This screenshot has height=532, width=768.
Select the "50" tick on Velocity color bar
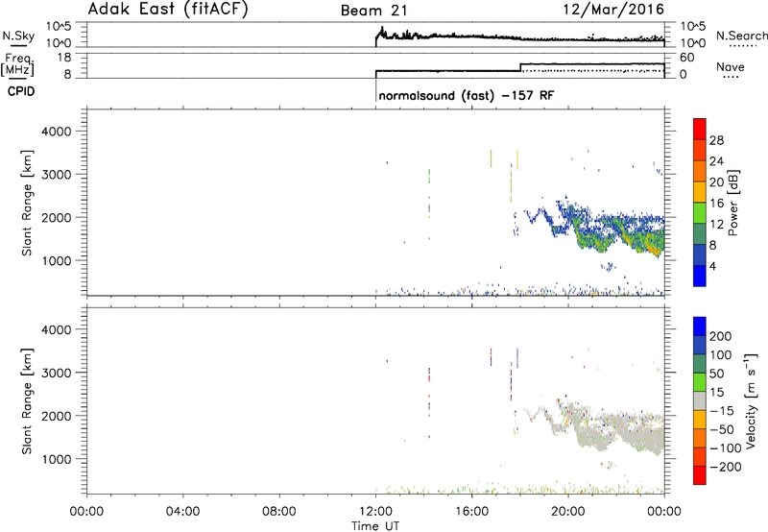[x=716, y=374]
